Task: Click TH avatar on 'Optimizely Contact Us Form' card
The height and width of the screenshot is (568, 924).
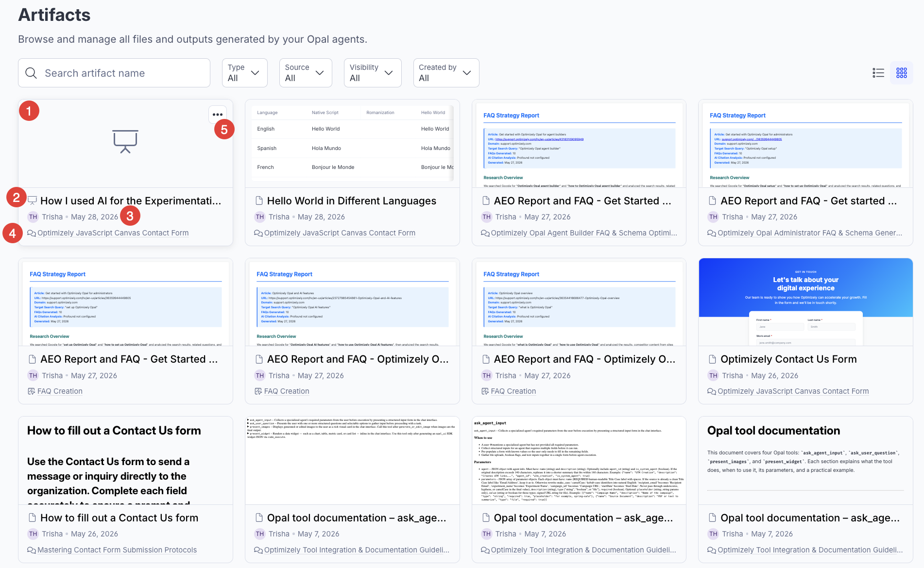Action: click(x=713, y=376)
